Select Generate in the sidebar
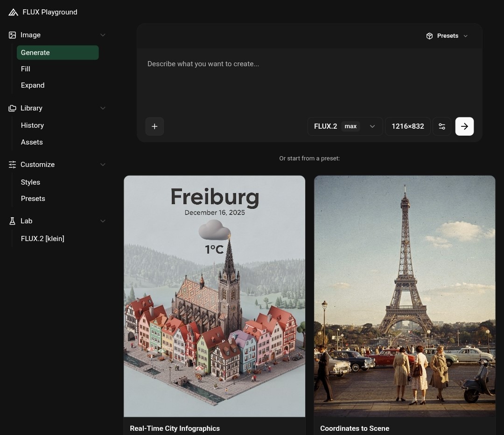Viewport: 504px width, 435px height. [x=57, y=53]
